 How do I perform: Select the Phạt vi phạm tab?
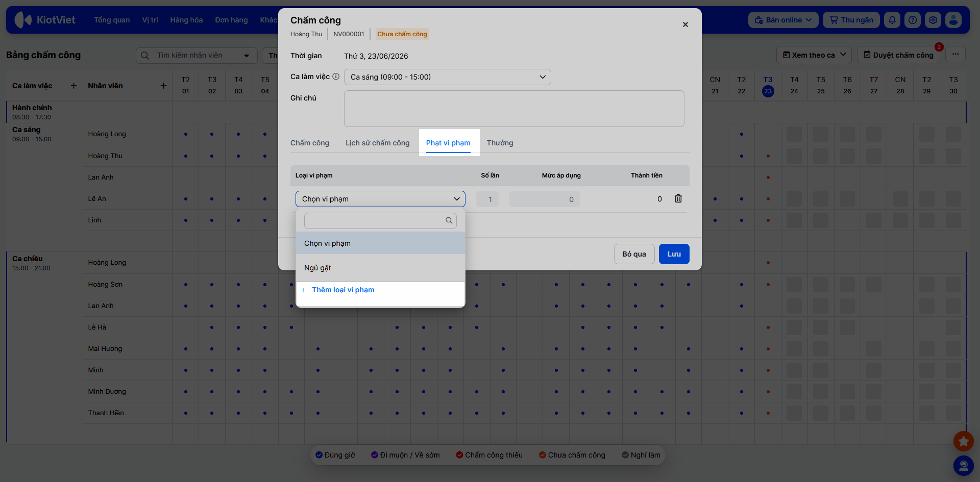pyautogui.click(x=448, y=143)
